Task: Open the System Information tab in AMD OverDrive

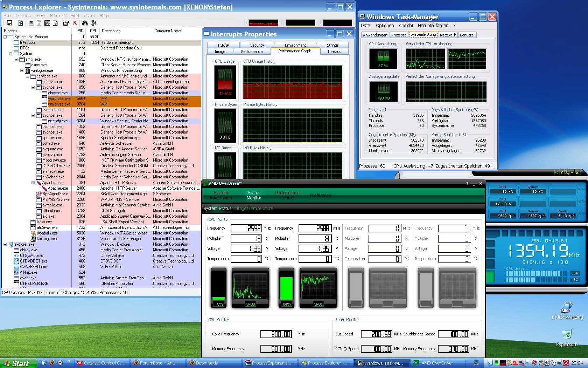Action: point(221,195)
